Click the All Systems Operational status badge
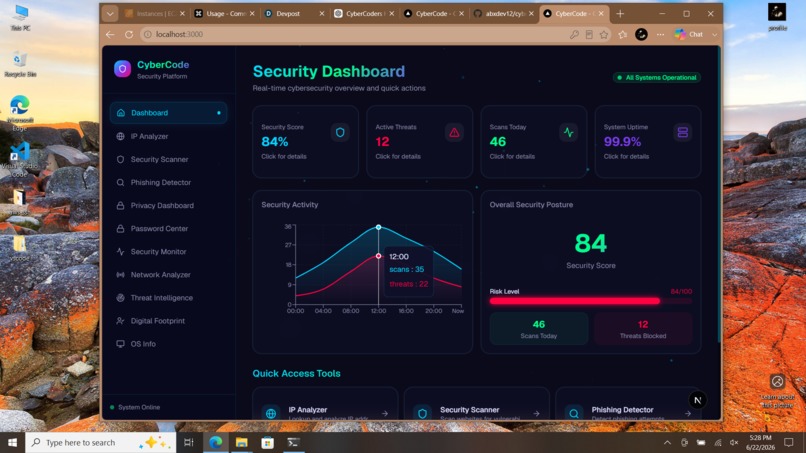 pos(656,78)
